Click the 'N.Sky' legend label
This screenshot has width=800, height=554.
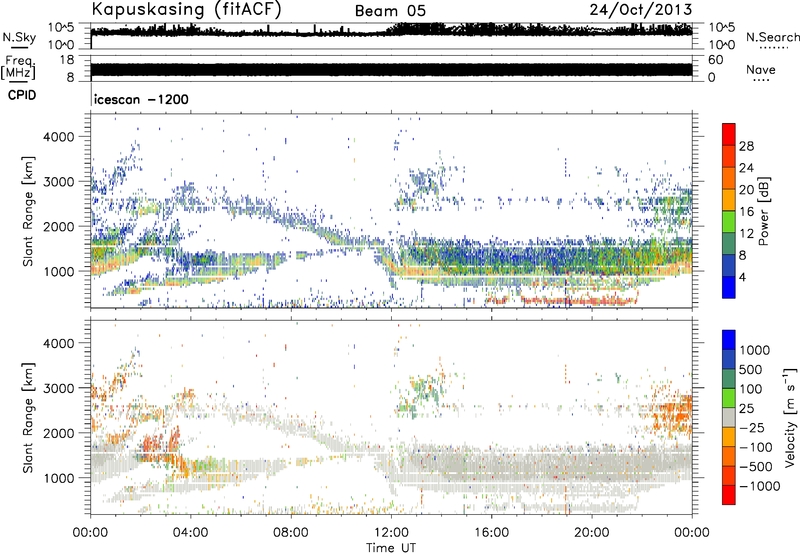coord(19,37)
